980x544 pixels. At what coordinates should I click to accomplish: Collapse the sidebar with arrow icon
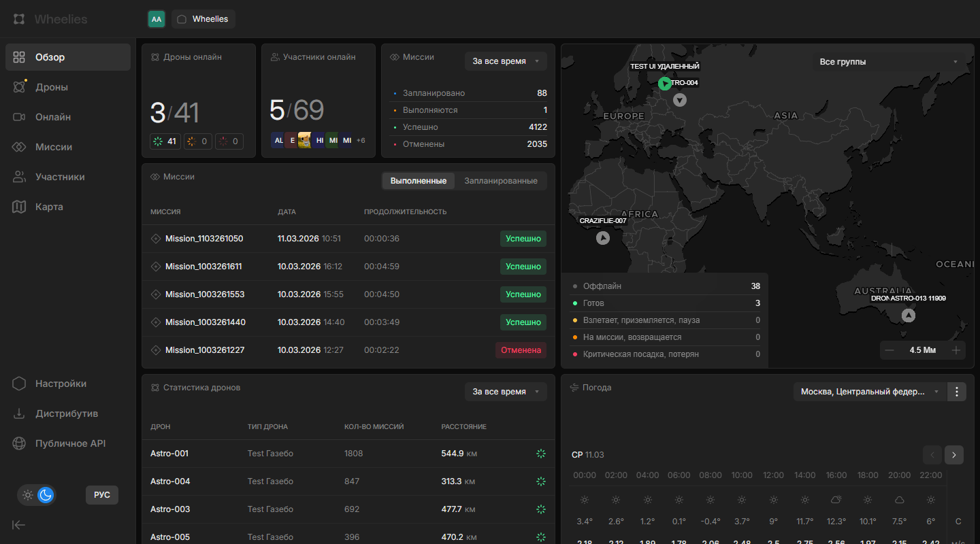click(x=19, y=524)
